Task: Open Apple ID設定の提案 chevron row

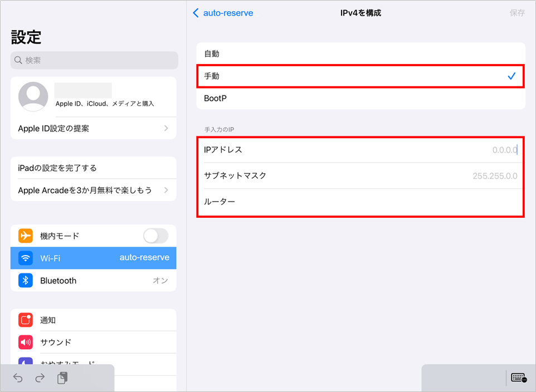Action: tap(93, 129)
